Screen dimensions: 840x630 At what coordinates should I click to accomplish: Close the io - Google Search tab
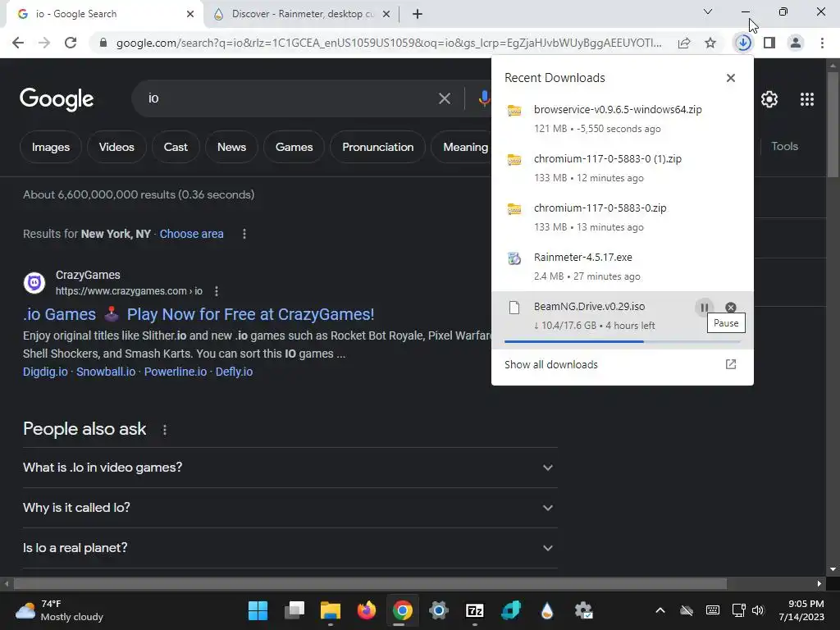(190, 14)
